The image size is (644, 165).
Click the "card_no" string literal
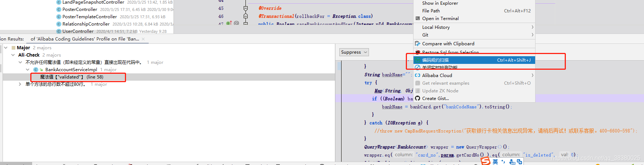[427, 155]
